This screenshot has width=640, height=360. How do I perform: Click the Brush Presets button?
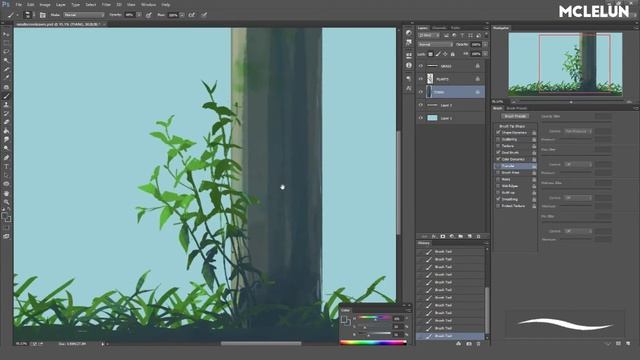tap(515, 116)
